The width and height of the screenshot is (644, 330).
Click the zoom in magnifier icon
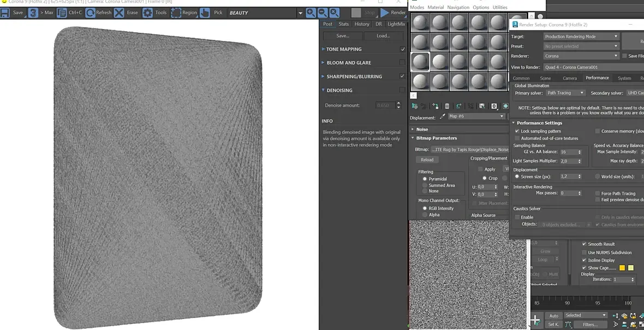coord(311,13)
